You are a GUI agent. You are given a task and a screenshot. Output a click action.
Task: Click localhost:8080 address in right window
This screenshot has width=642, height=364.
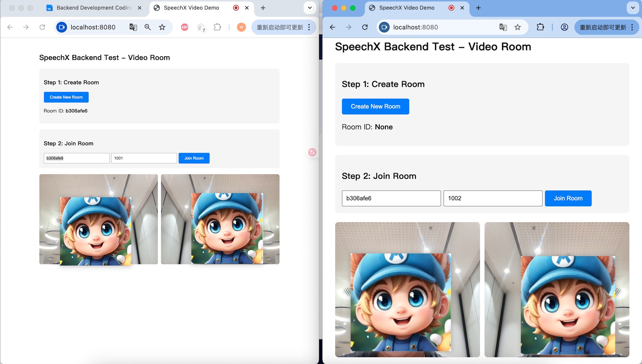pyautogui.click(x=416, y=27)
